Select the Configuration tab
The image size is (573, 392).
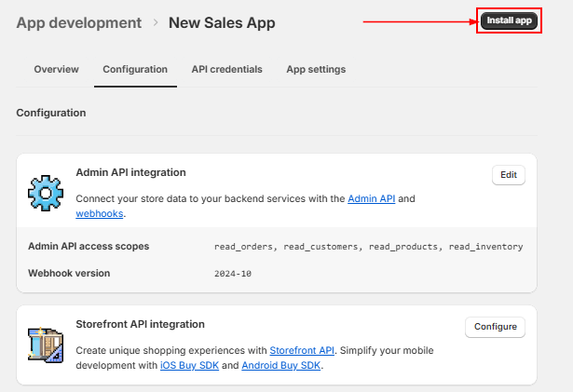[x=135, y=69]
